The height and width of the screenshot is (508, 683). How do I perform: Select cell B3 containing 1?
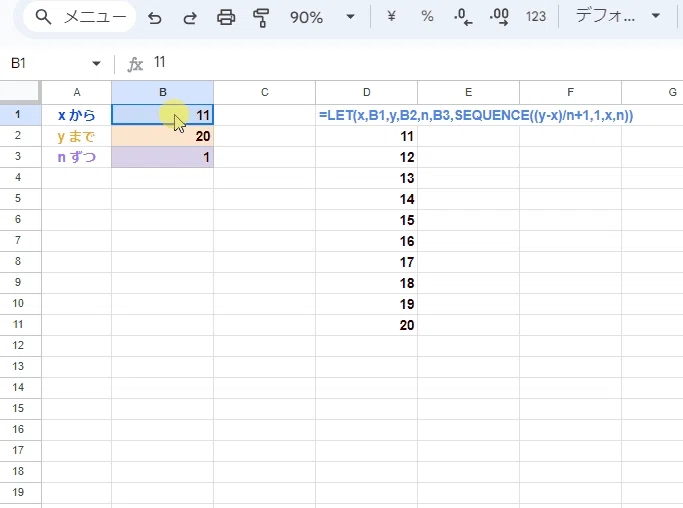(162, 157)
